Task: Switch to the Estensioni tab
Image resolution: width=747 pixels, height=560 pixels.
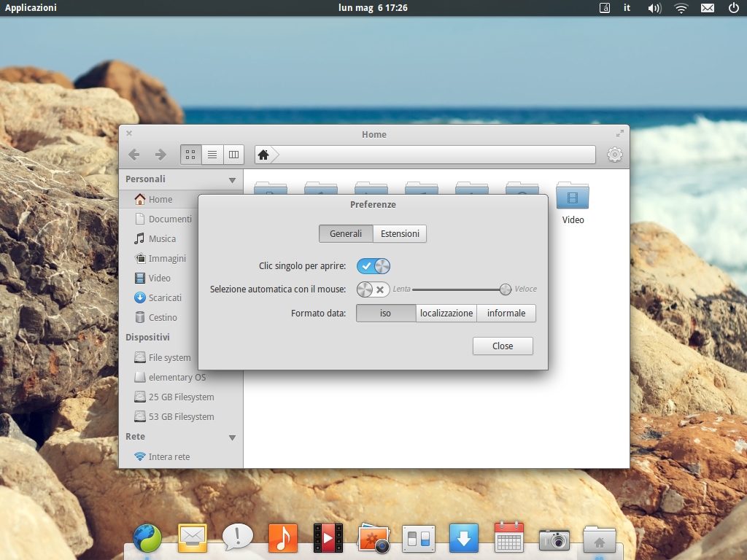Action: click(x=400, y=234)
